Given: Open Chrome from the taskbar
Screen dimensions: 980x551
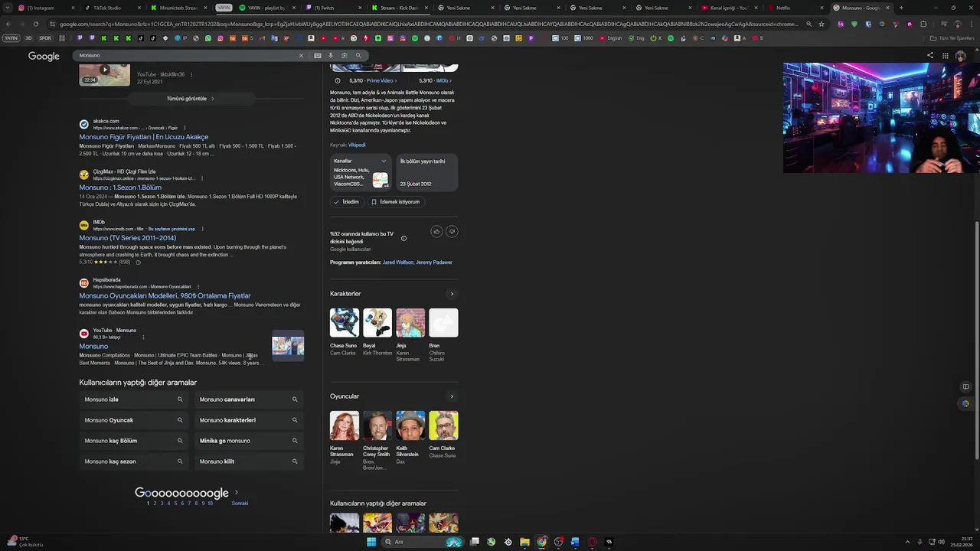Looking at the screenshot, I should click(541, 542).
